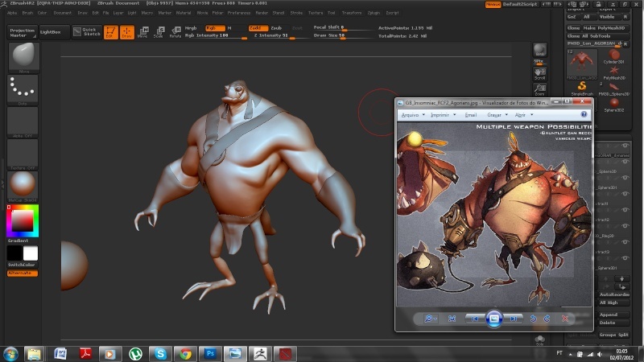
Task: Expand the Projection Master button
Action: pyautogui.click(x=23, y=32)
